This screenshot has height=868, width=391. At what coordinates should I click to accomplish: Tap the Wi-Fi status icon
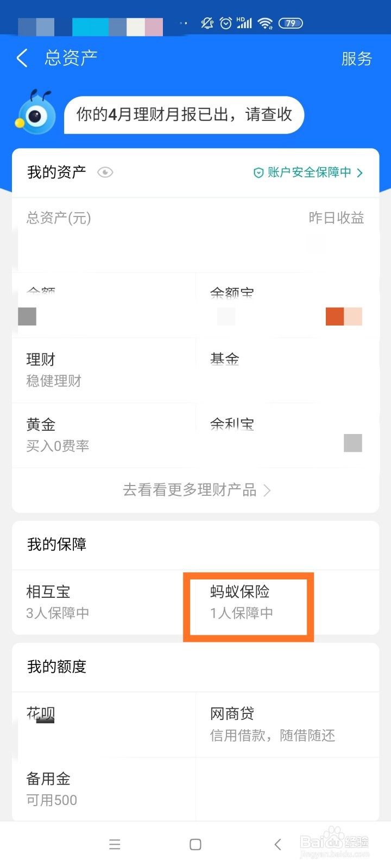coord(265,23)
